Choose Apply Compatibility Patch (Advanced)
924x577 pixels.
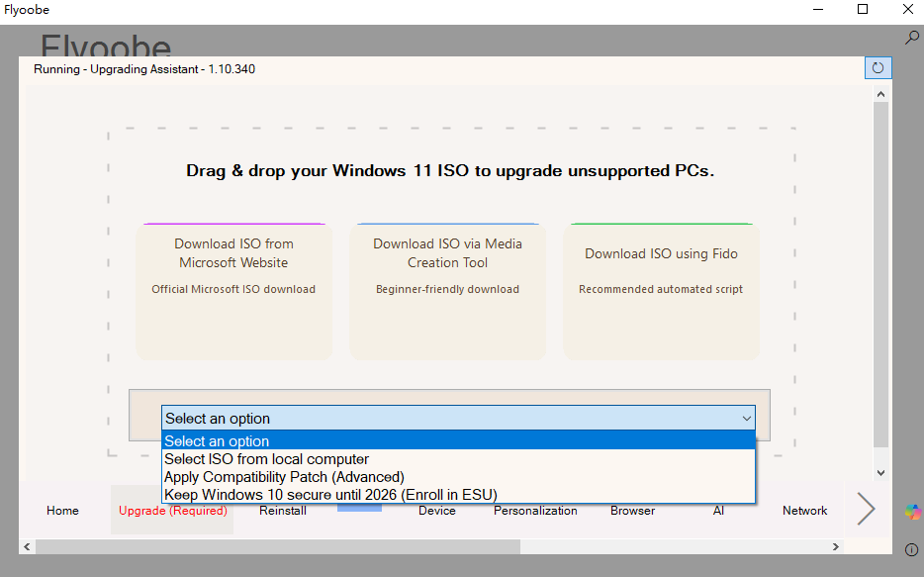458,476
